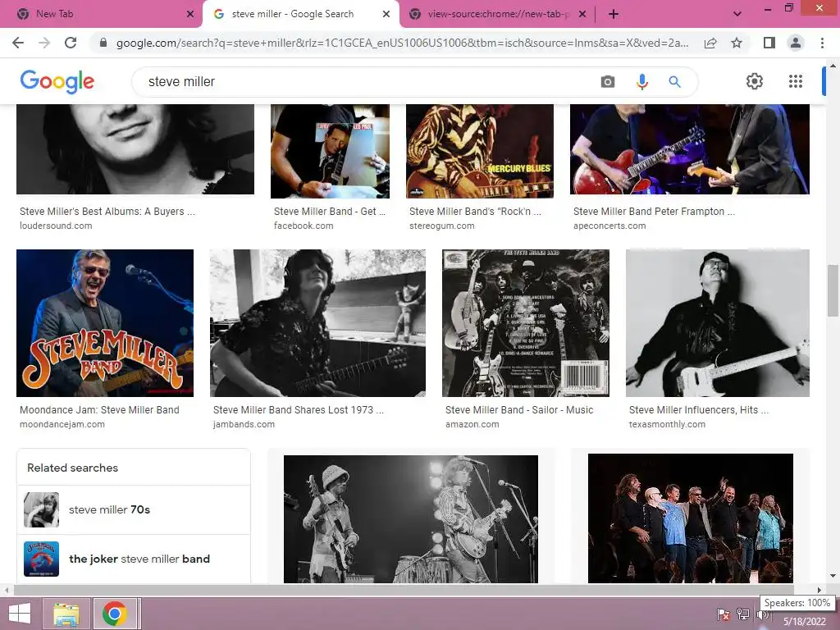Open the Chrome side panel
Image resolution: width=840 pixels, height=630 pixels.
[769, 43]
